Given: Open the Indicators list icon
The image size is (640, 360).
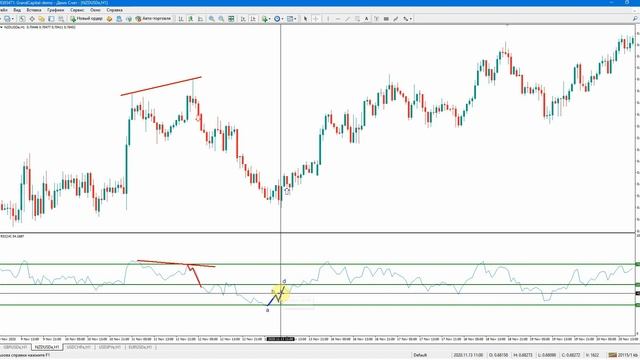Looking at the screenshot, I should tap(264, 19).
